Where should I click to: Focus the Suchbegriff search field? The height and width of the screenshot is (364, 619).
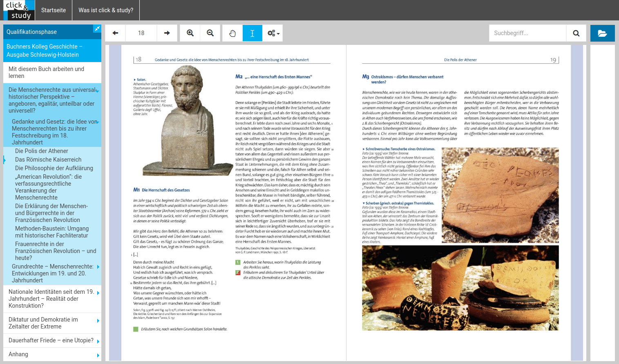527,33
